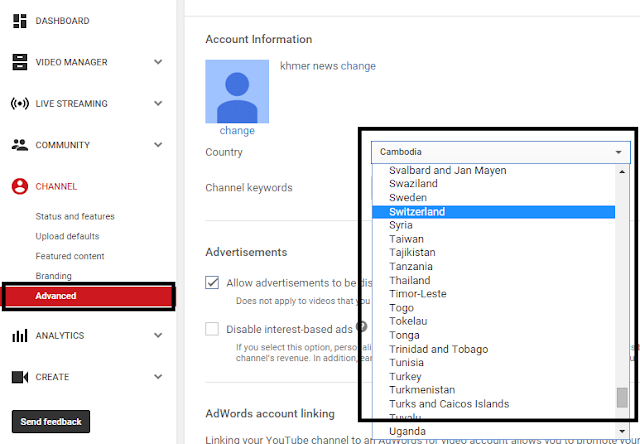The width and height of the screenshot is (640, 444).
Task: Uncheck Allow advertisements checkbox
Action: click(x=212, y=282)
